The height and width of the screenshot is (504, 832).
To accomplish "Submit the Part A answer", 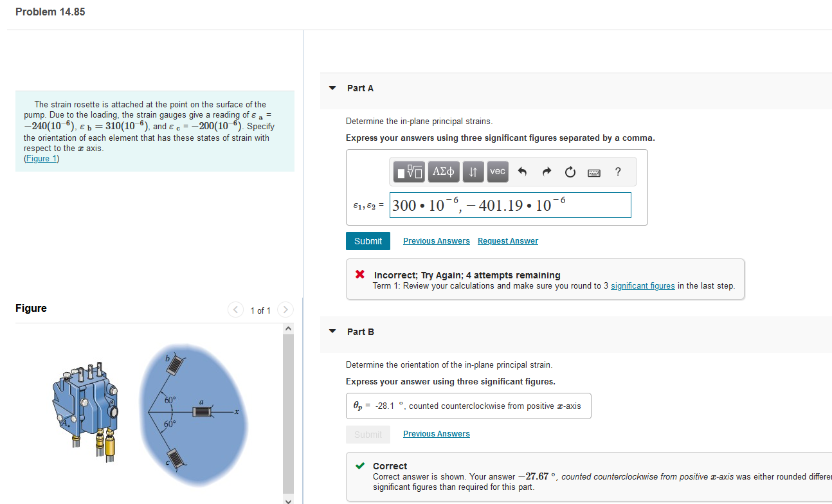I will 368,241.
